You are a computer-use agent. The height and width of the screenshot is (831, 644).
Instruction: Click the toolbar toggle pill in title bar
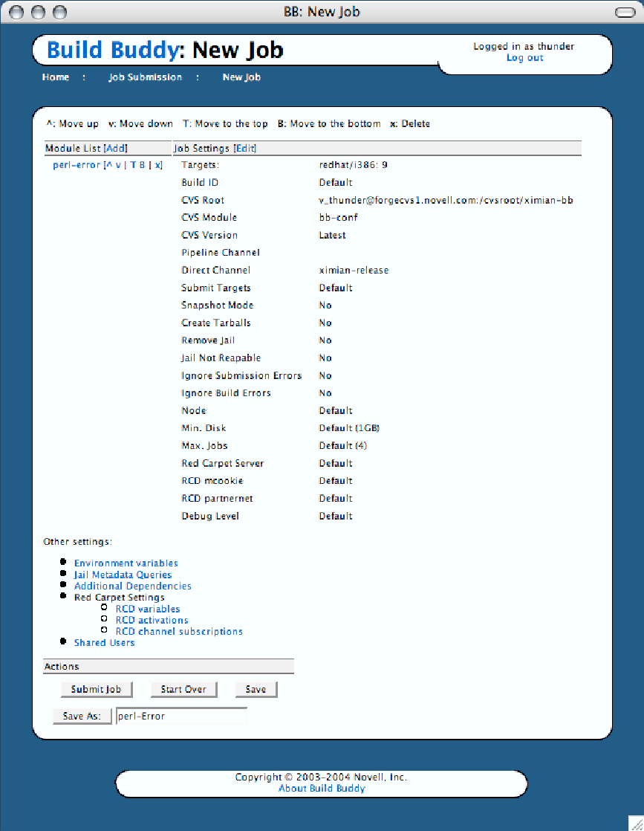click(625, 12)
